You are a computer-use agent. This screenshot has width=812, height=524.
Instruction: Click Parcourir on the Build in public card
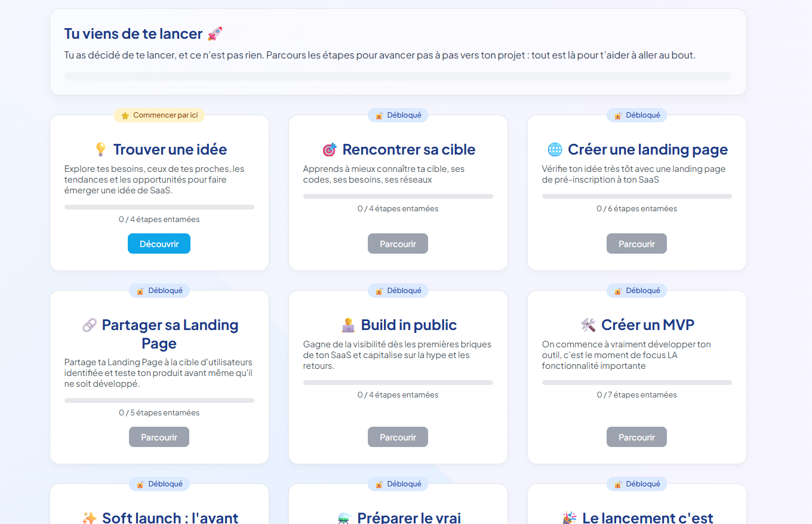[x=398, y=437]
